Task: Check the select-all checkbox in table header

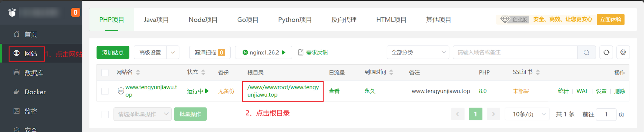Action: click(x=105, y=73)
